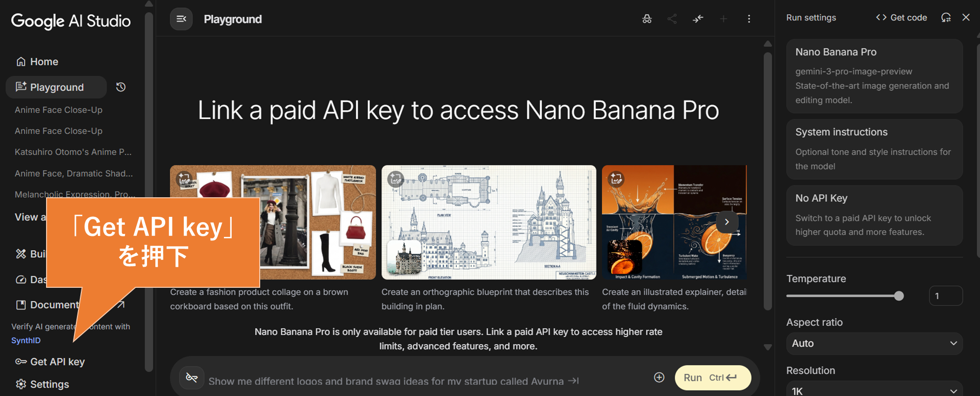Viewport: 980px width, 396px height.
Task: Show next sample prompts with arrow
Action: click(x=727, y=222)
